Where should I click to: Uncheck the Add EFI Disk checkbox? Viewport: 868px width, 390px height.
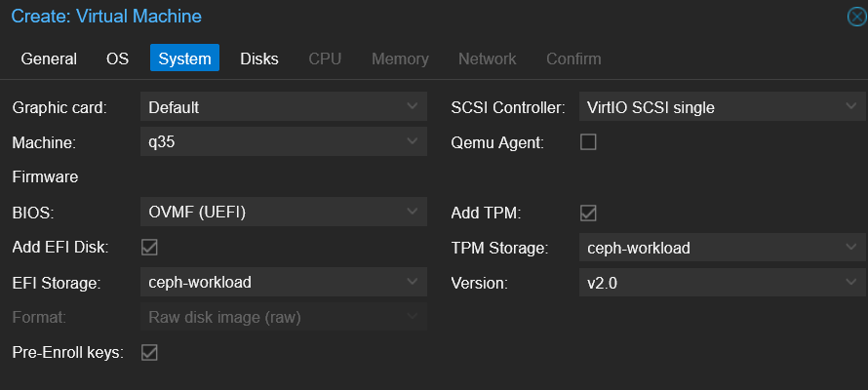click(150, 247)
